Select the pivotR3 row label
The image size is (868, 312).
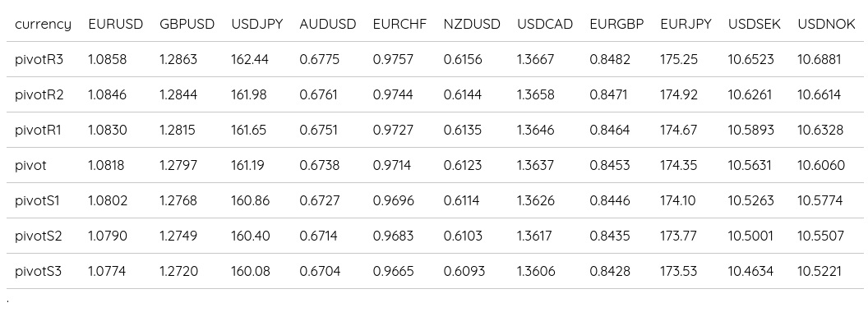coord(39,59)
